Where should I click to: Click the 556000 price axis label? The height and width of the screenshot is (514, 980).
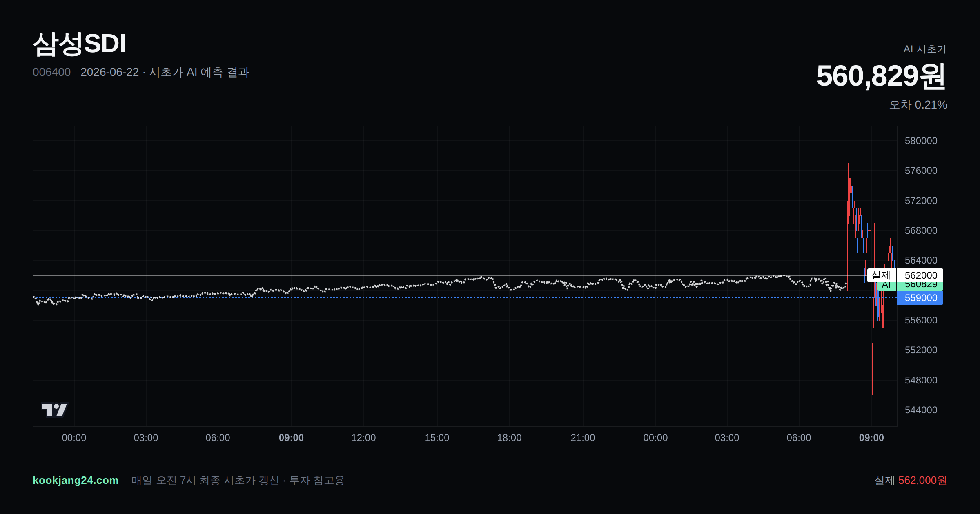coord(921,320)
